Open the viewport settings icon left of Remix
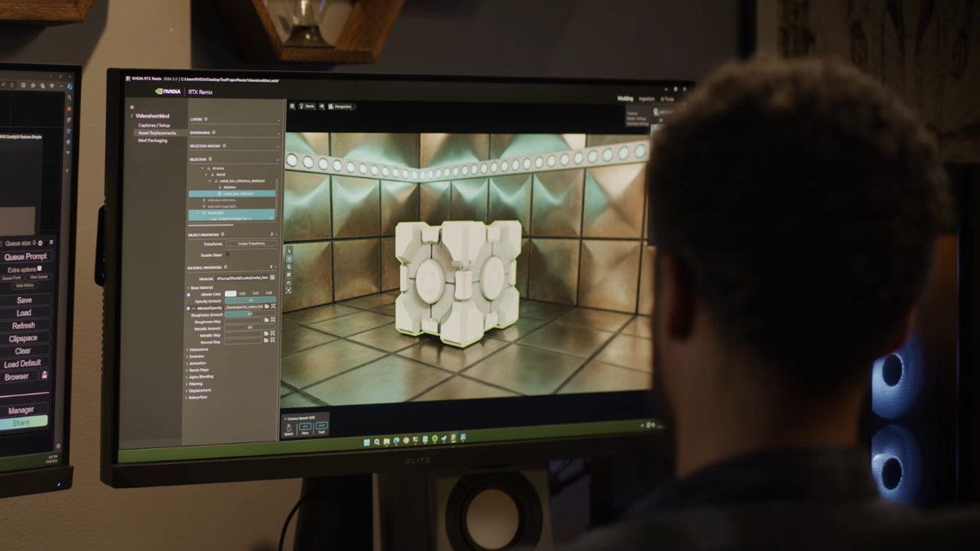 pyautogui.click(x=292, y=106)
